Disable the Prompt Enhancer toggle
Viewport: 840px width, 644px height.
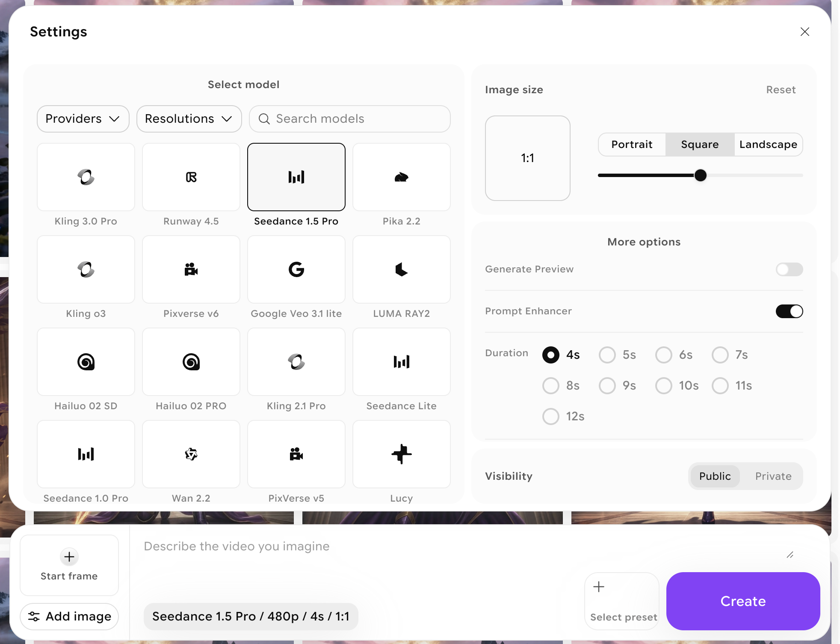pyautogui.click(x=789, y=311)
